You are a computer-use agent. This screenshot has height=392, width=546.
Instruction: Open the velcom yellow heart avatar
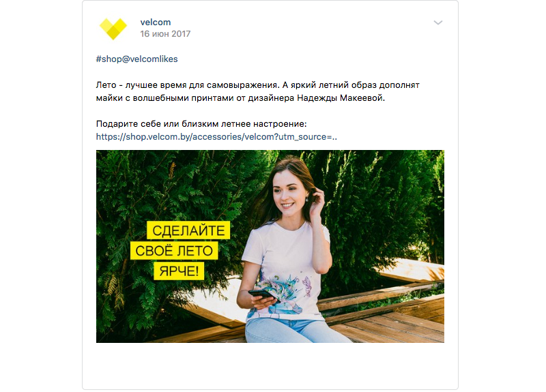coord(113,29)
